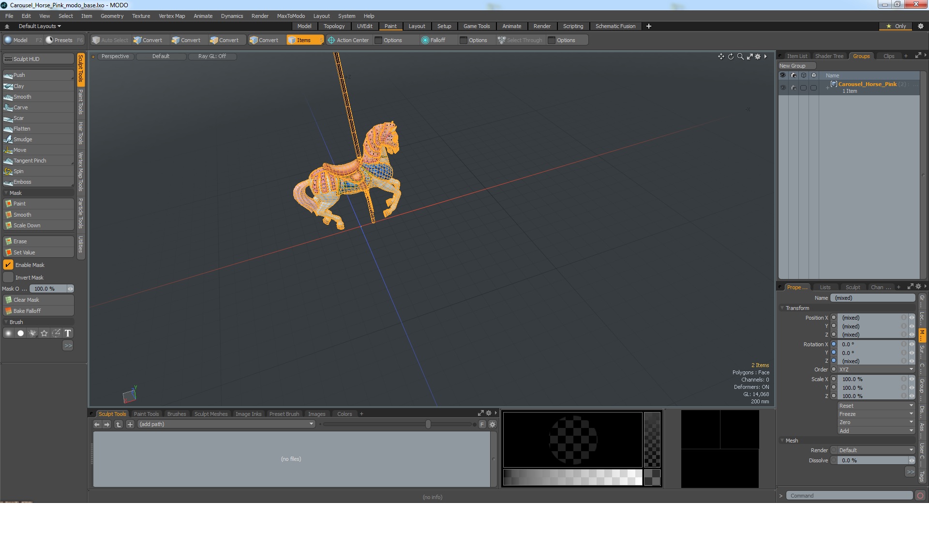Toggle Auto Select mode

click(110, 40)
